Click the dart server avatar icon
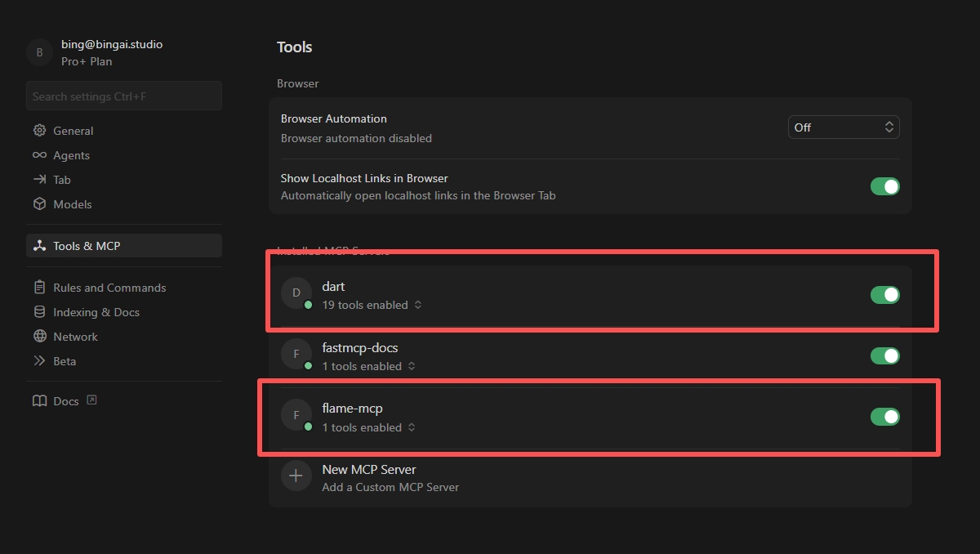The width and height of the screenshot is (980, 554). coord(296,293)
